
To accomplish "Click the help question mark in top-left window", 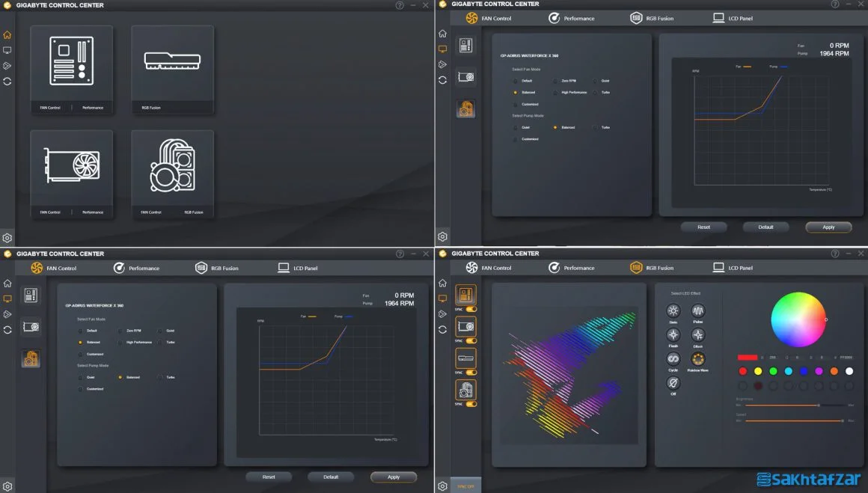I will (x=400, y=5).
